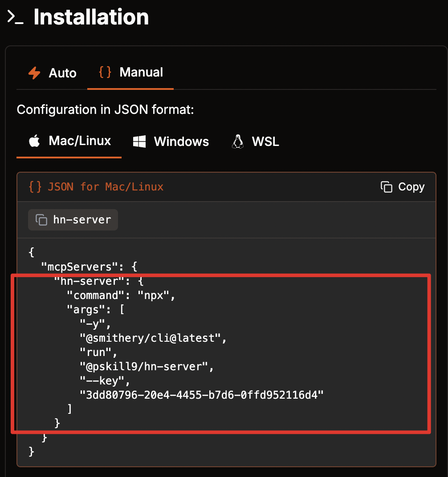Click the lightning bolt icon on Auto

coord(34,73)
